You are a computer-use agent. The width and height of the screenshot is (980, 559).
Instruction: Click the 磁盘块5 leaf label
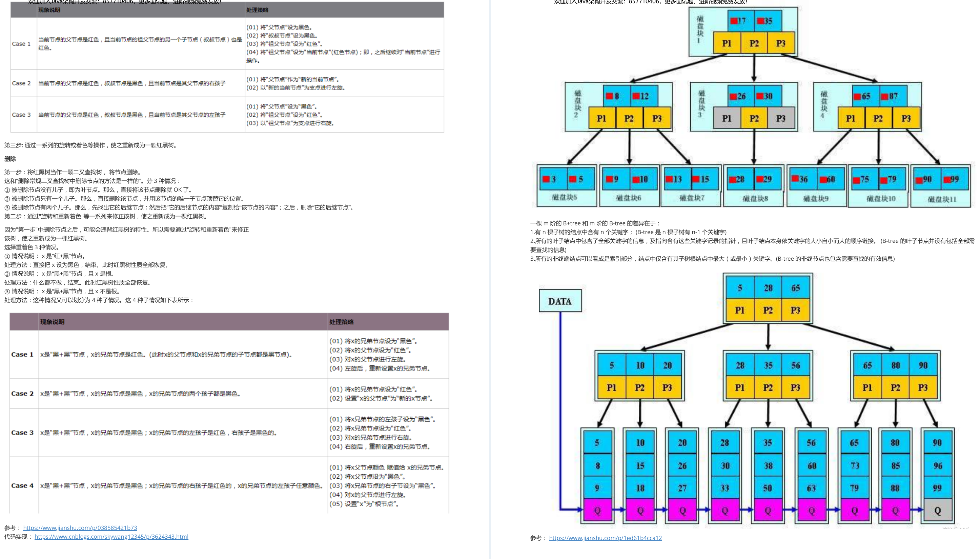(564, 197)
